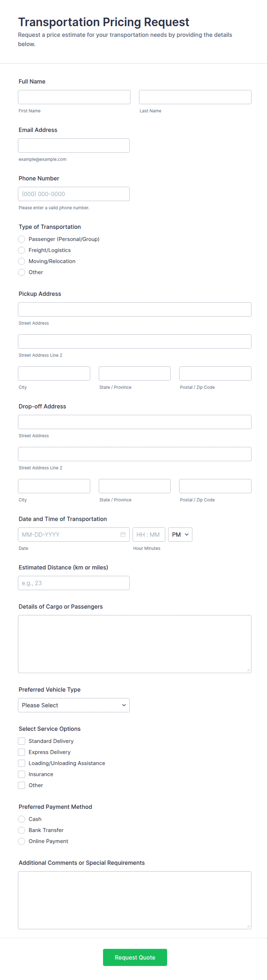Focus the First Name input field
Image resolution: width=267 pixels, height=980 pixels.
74,97
